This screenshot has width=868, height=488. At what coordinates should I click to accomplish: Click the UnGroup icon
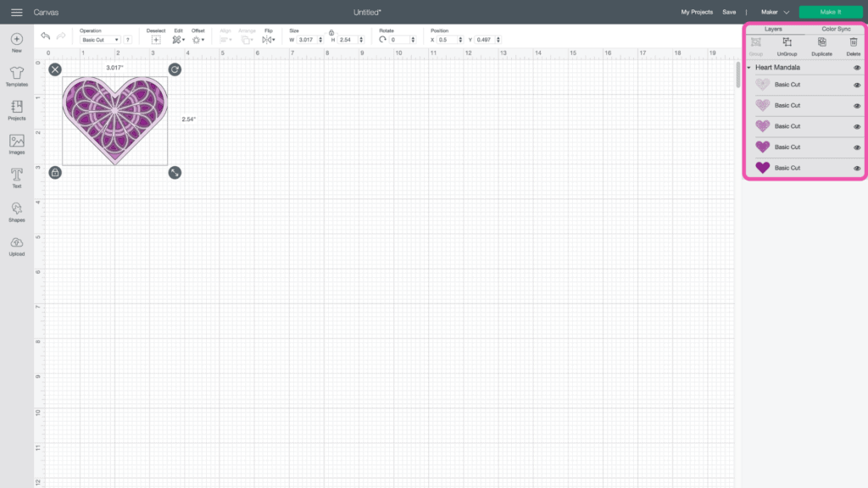point(787,42)
